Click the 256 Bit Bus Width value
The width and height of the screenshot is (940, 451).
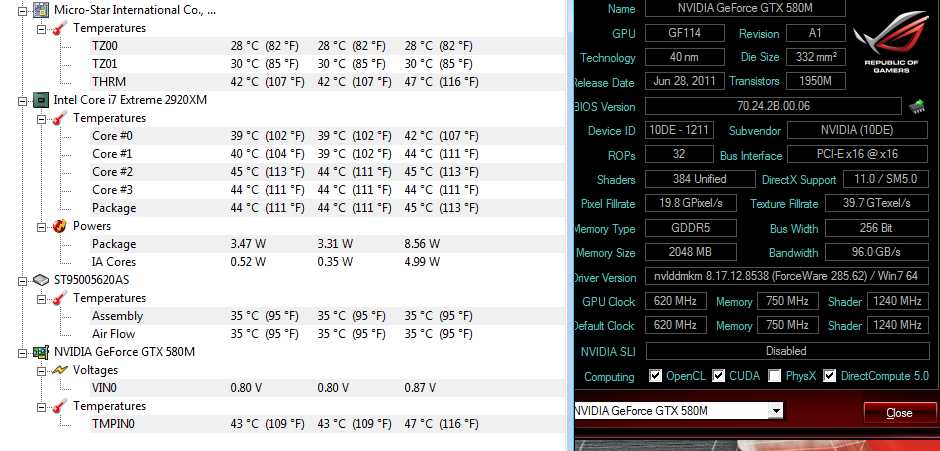tap(876, 228)
